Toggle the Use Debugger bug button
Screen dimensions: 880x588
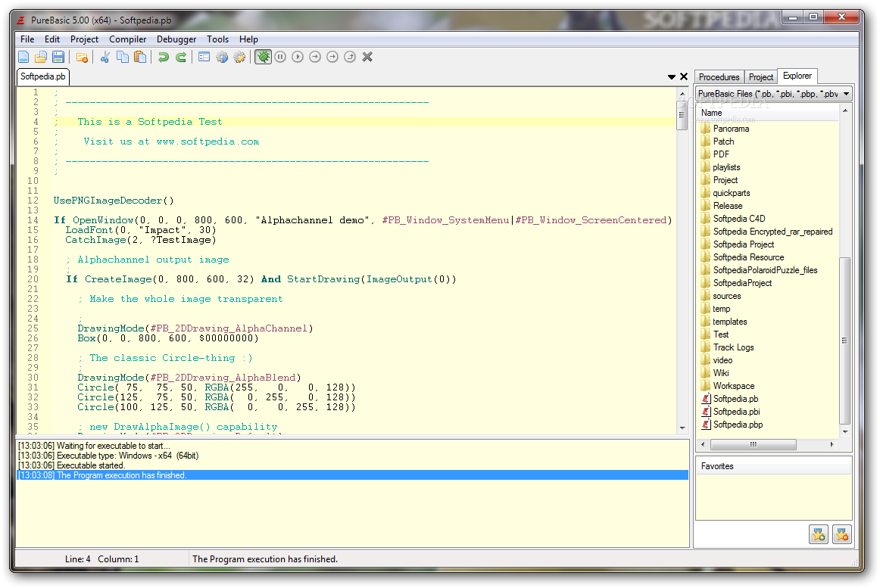point(264,57)
